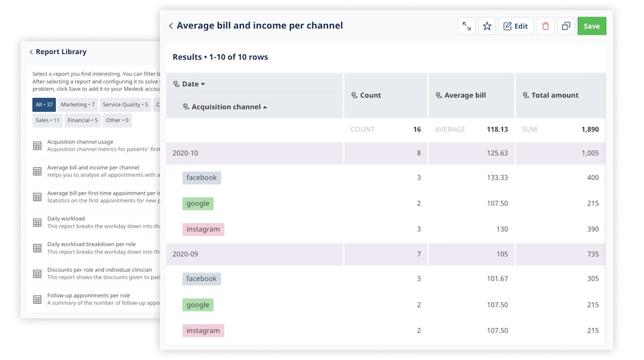Delete report using red trash icon
Screen dimensions: 644x360
tap(545, 26)
